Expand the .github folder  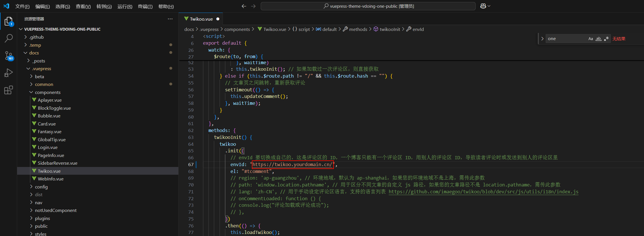click(26, 37)
